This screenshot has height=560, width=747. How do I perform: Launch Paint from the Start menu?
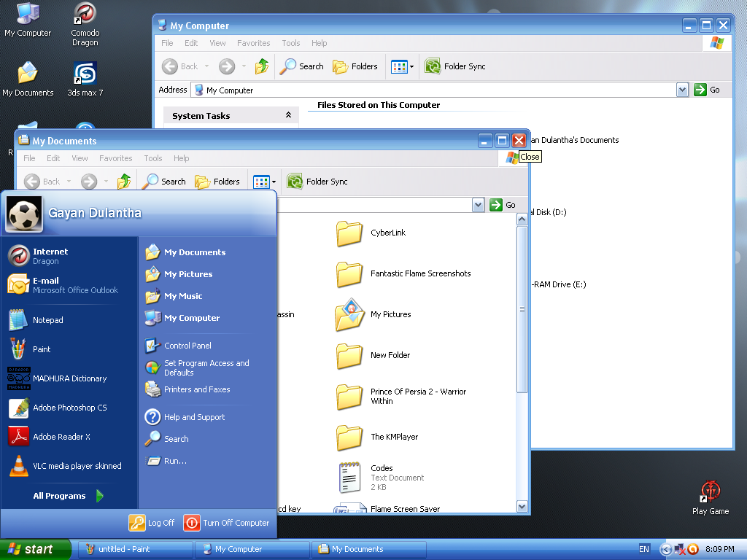(40, 349)
